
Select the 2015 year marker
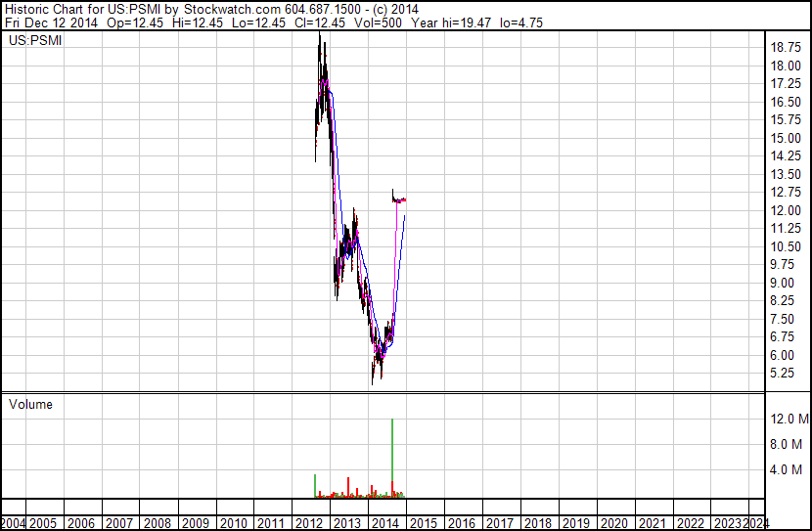coord(423,523)
